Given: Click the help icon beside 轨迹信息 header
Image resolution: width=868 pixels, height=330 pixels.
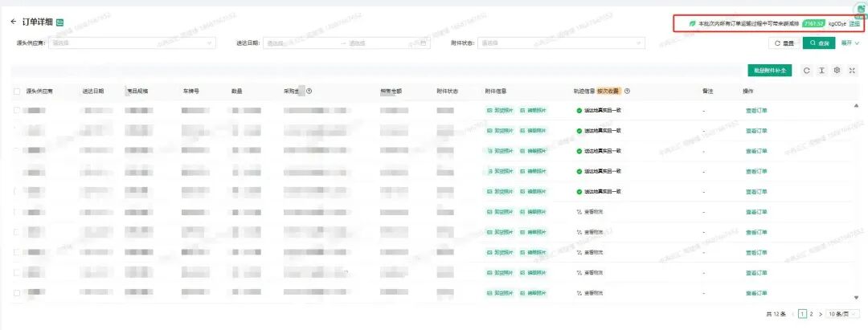Looking at the screenshot, I should [627, 91].
